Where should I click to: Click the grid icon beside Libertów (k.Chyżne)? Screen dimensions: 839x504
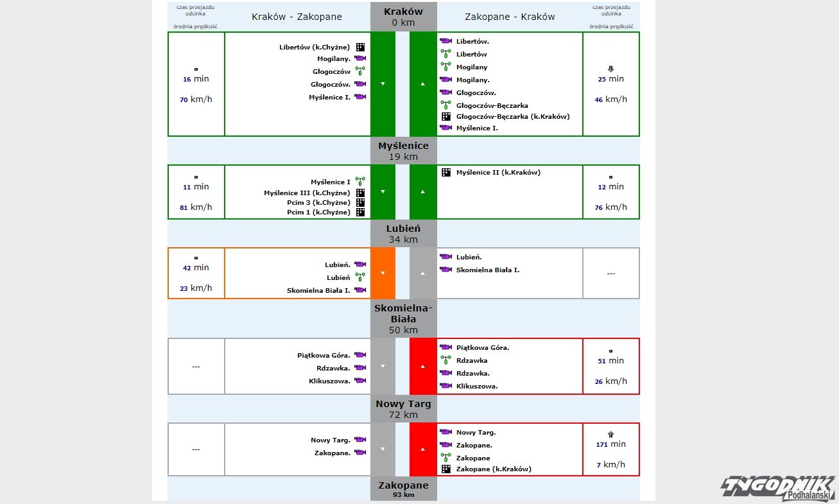click(361, 47)
